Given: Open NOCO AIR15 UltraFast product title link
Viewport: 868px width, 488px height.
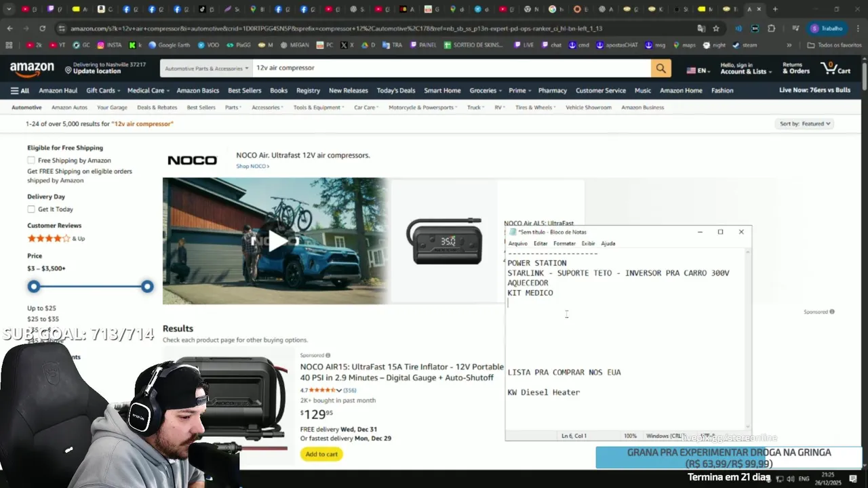Looking at the screenshot, I should coord(402,372).
